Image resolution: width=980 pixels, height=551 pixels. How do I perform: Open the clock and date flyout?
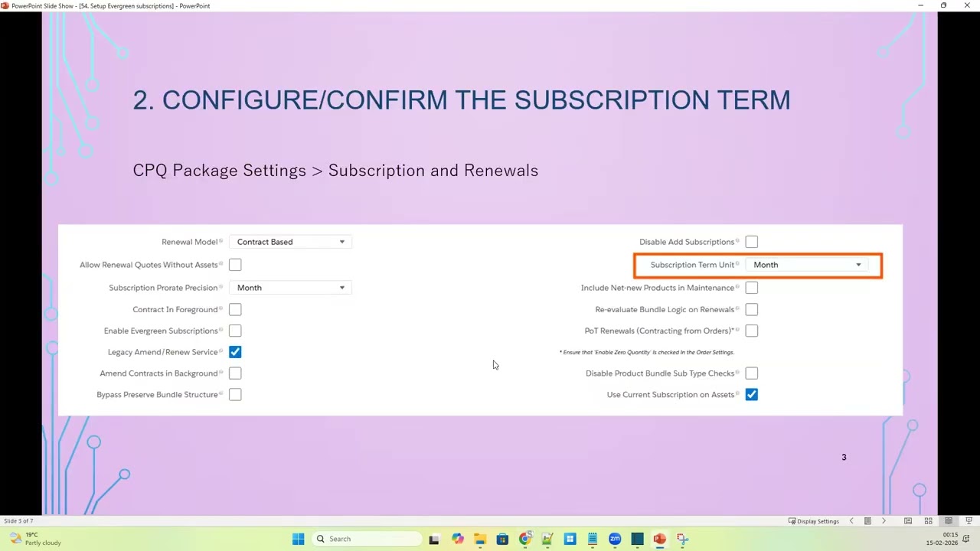942,539
